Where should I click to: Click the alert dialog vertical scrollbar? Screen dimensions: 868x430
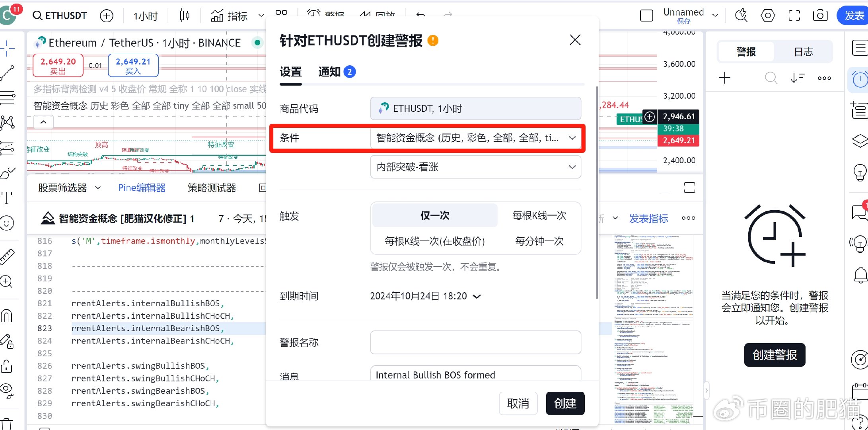(596, 192)
